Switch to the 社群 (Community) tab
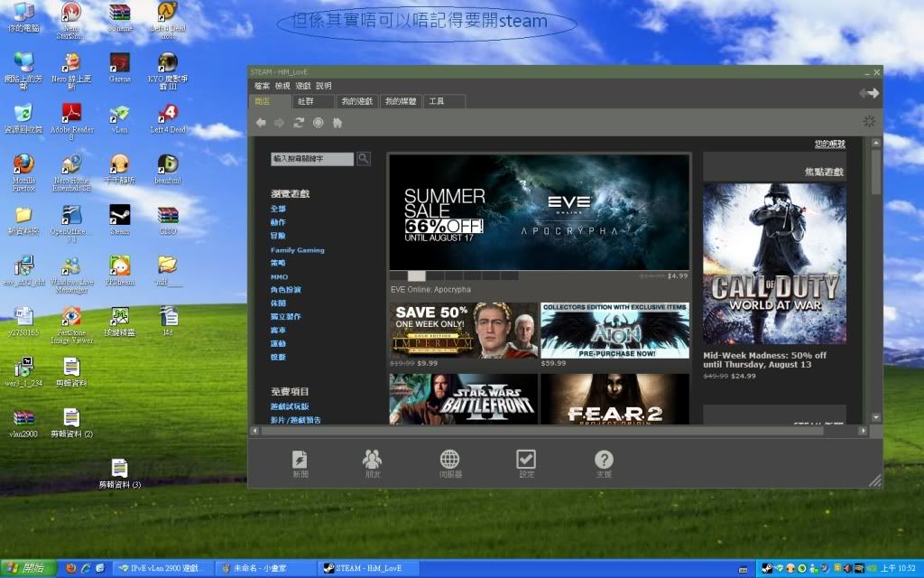 pyautogui.click(x=313, y=101)
